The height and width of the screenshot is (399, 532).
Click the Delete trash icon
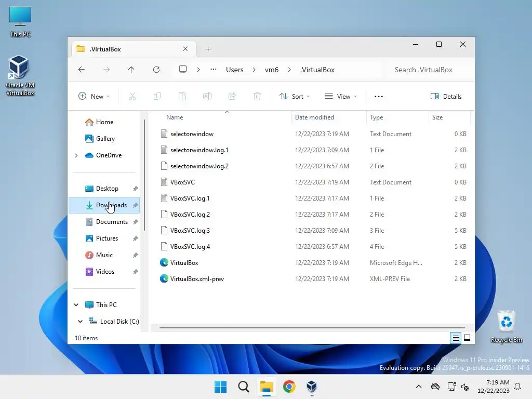pos(257,96)
